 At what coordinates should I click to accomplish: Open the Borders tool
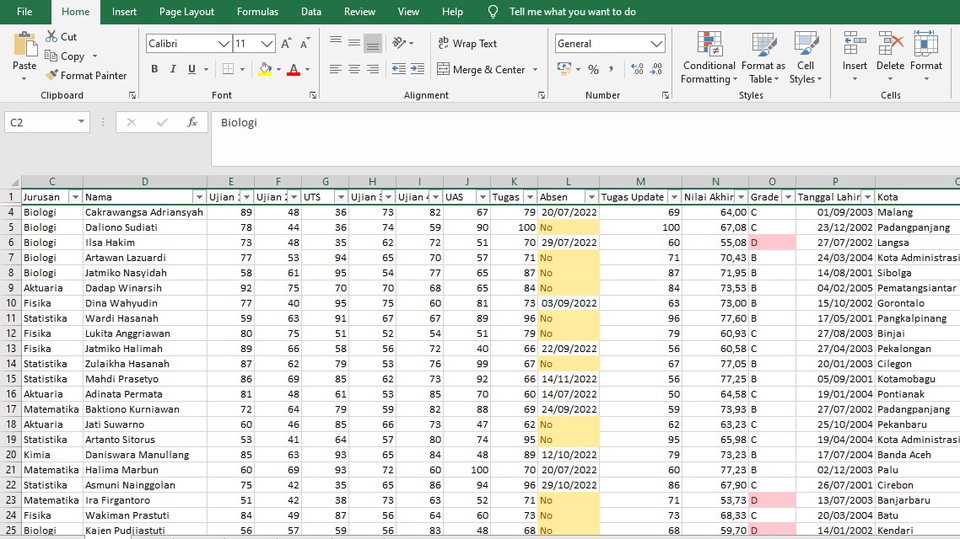[x=228, y=69]
